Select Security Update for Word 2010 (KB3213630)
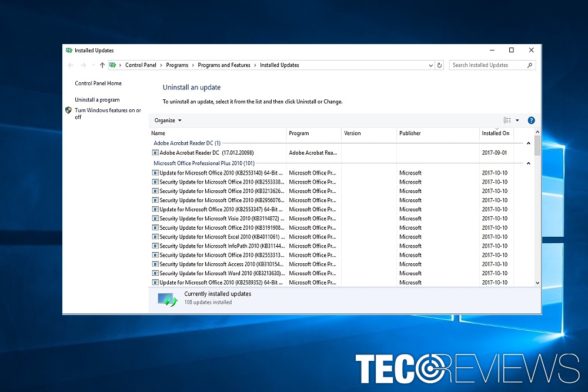 tap(222, 273)
